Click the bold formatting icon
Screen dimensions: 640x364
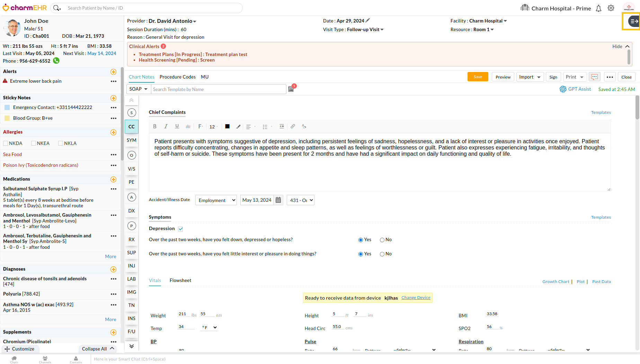tap(155, 126)
